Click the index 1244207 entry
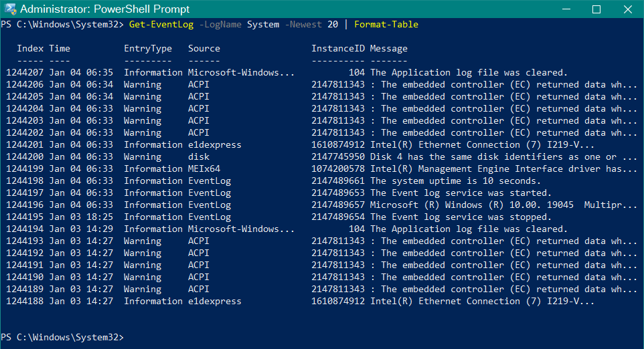This screenshot has height=349, width=644. pyautogui.click(x=25, y=73)
